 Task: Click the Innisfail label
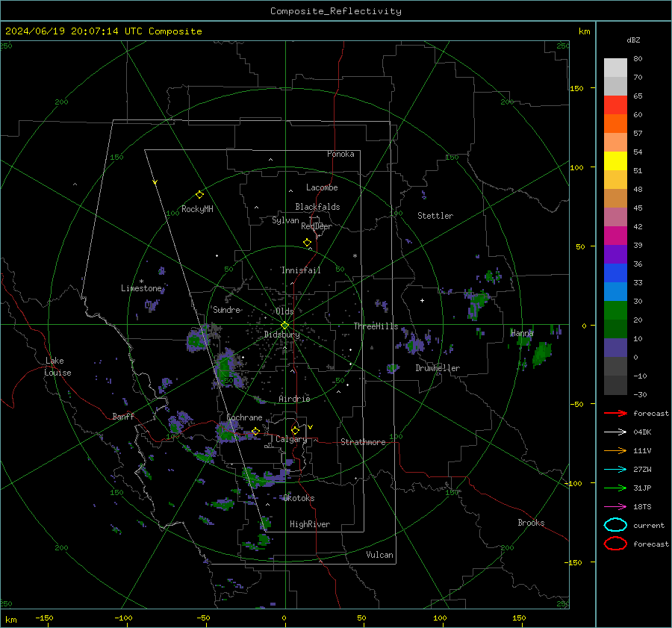(301, 270)
